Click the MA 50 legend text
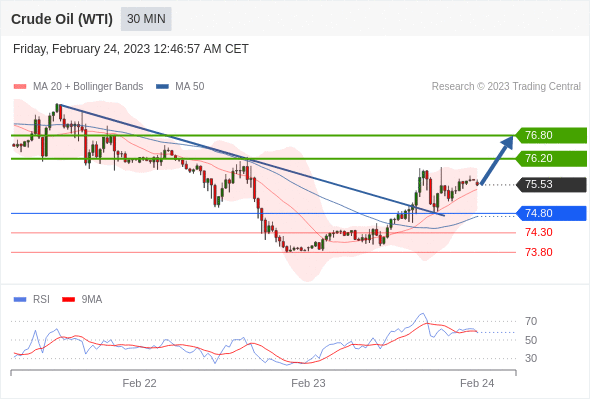590x400 pixels. click(190, 87)
